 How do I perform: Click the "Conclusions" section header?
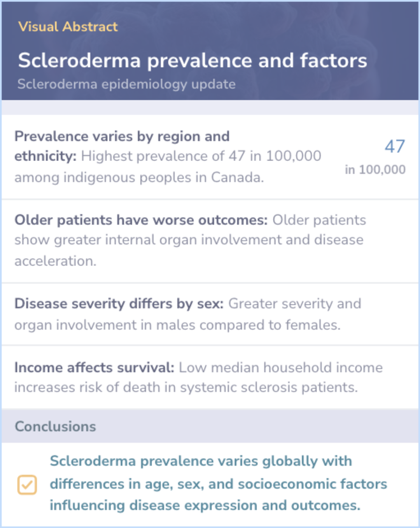click(55, 427)
